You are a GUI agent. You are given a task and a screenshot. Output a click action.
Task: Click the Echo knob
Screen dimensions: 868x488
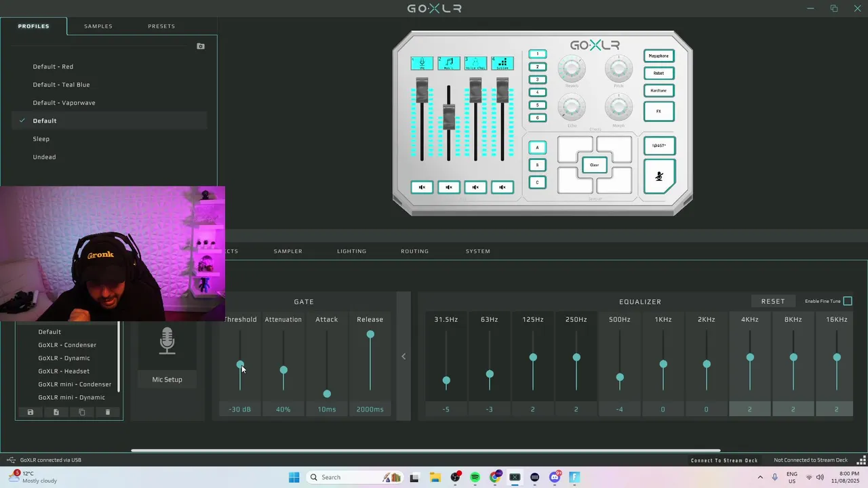click(x=572, y=108)
